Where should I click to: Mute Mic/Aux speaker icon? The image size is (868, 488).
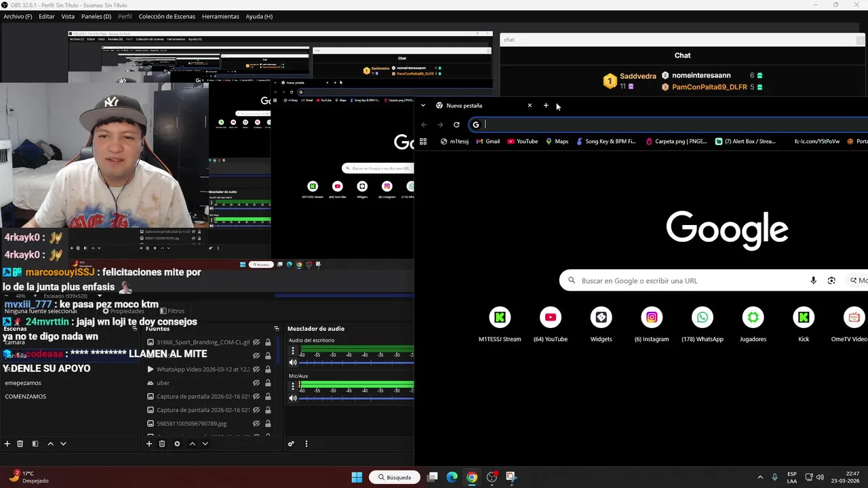[293, 398]
